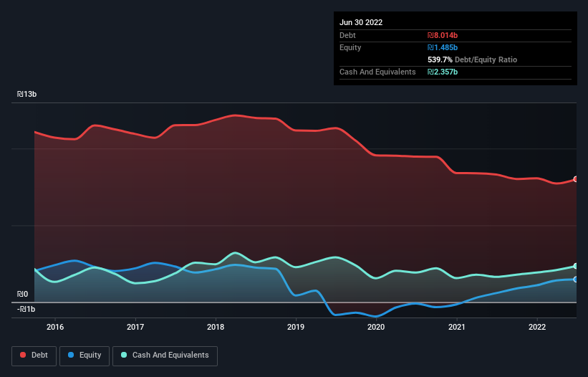Toggle the Equity series legend button

click(85, 355)
